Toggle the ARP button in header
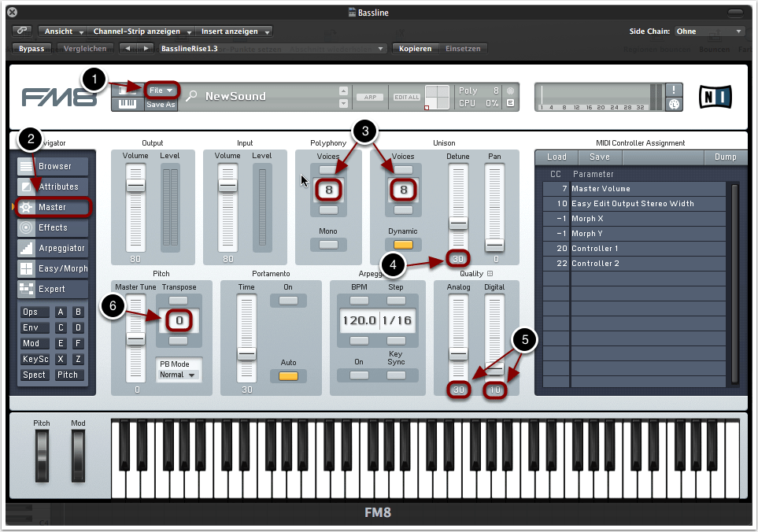758x532 pixels. coord(370,97)
